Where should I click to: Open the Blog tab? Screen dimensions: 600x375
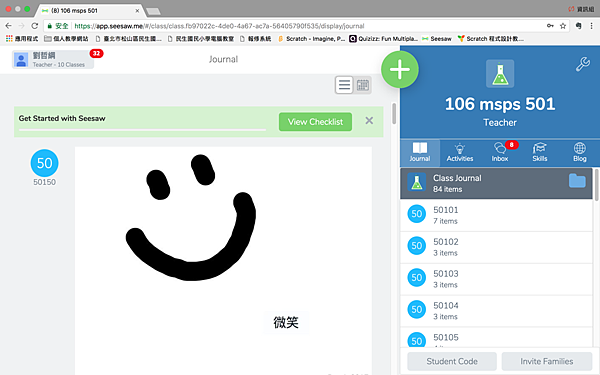[579, 152]
